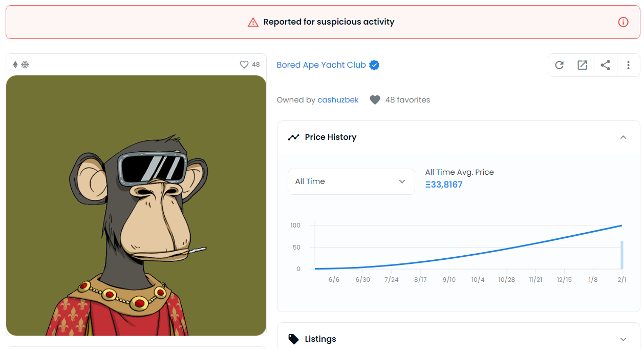Screen dimensions: 644x349
Task: Click the 2/1 volume bar in chart
Action: [622, 255]
